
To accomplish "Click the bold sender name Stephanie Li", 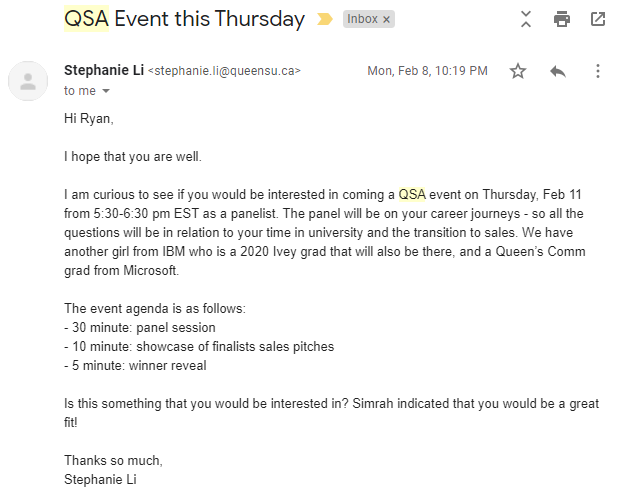I will 104,70.
